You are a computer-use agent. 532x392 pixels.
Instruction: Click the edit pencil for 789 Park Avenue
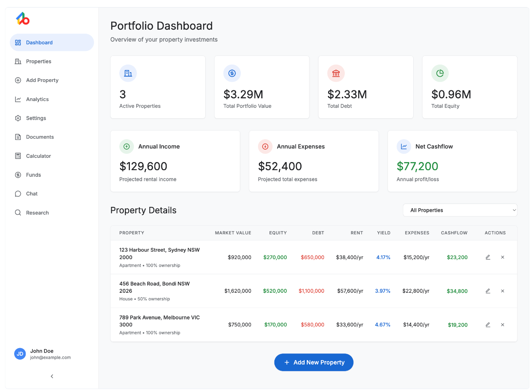tap(488, 325)
